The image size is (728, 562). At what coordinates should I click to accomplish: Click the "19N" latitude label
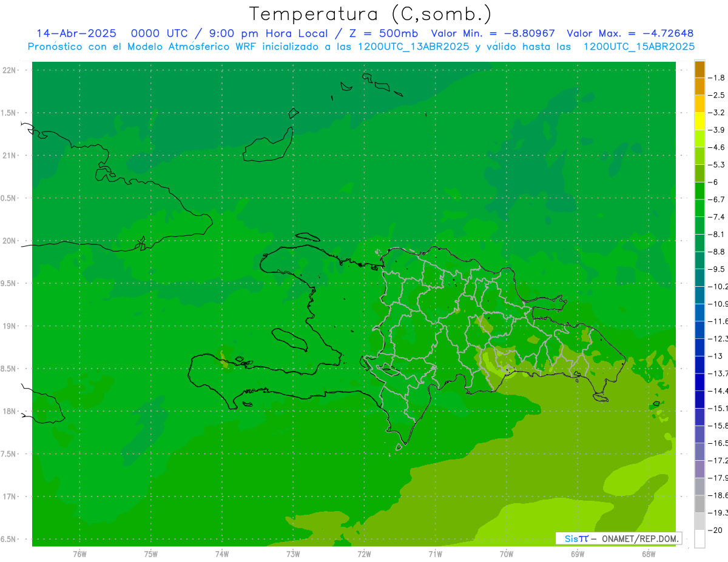coord(10,326)
